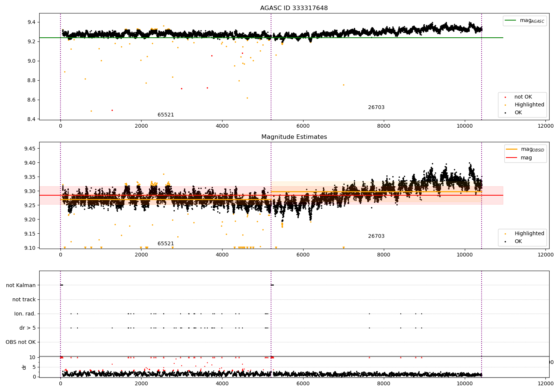The width and height of the screenshot is (560, 392).
Task: Click the 26703 label in Magnitude Estimates plot
Action: click(x=376, y=236)
